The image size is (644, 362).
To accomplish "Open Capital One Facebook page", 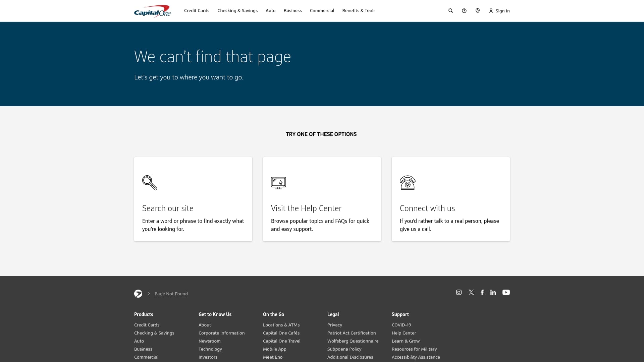I will 482,292.
